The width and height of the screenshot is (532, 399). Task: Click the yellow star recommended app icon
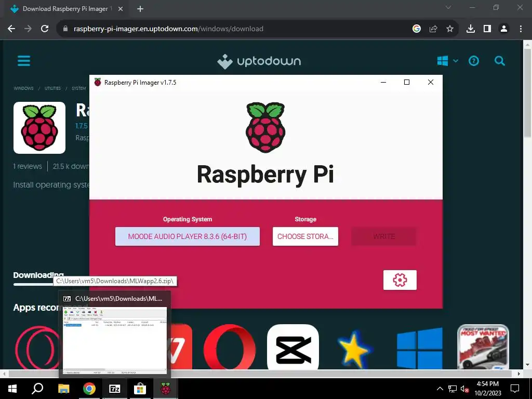click(356, 349)
